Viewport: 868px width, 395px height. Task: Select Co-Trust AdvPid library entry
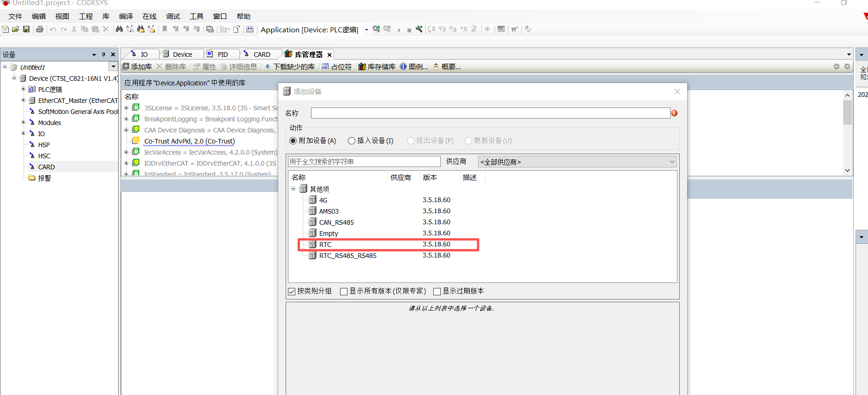coord(190,141)
